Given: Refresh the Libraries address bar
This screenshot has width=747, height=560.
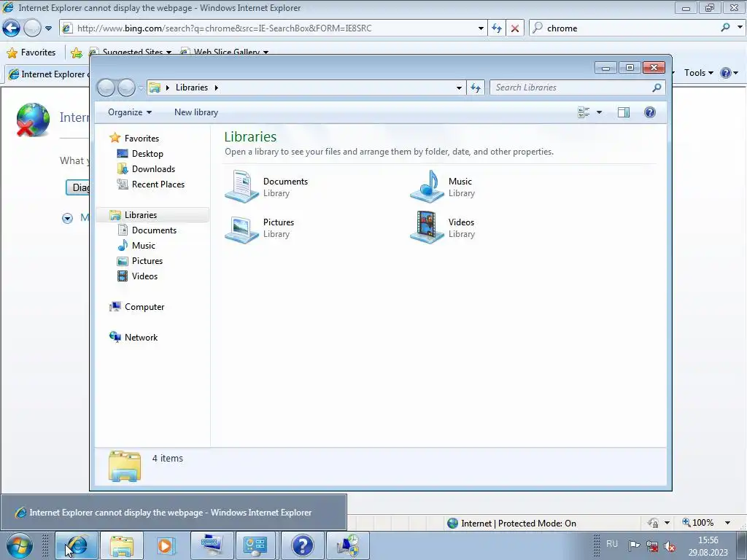Looking at the screenshot, I should tap(476, 87).
